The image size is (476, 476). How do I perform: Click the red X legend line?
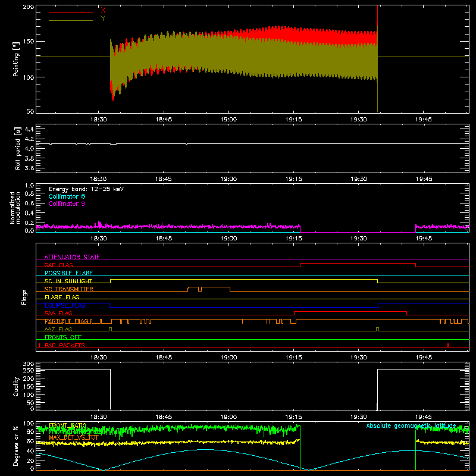click(x=71, y=12)
